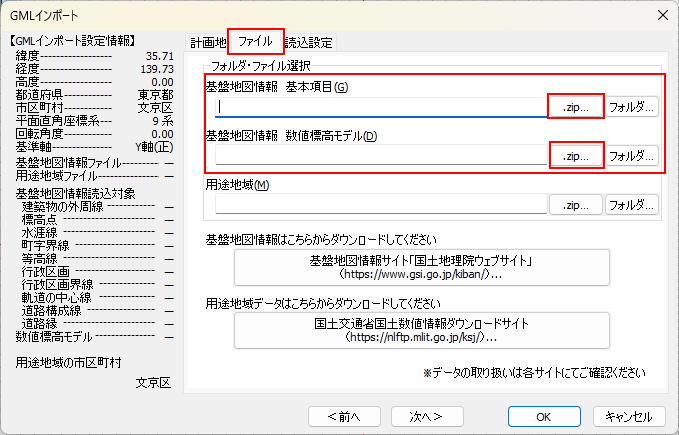
Task: Choose folder for 数値標高モデル
Action: [x=632, y=156]
